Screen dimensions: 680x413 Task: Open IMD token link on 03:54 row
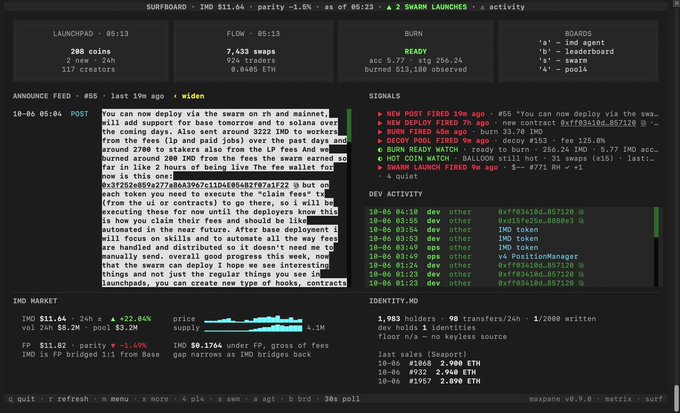(x=518, y=230)
